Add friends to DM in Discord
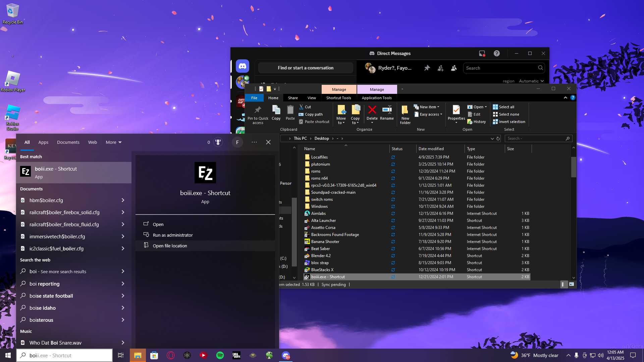Screen dimensions: 644x362 [440, 68]
